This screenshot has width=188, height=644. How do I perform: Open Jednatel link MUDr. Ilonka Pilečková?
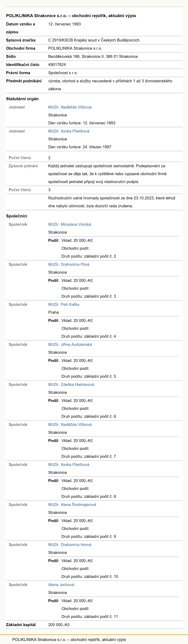(x=69, y=131)
